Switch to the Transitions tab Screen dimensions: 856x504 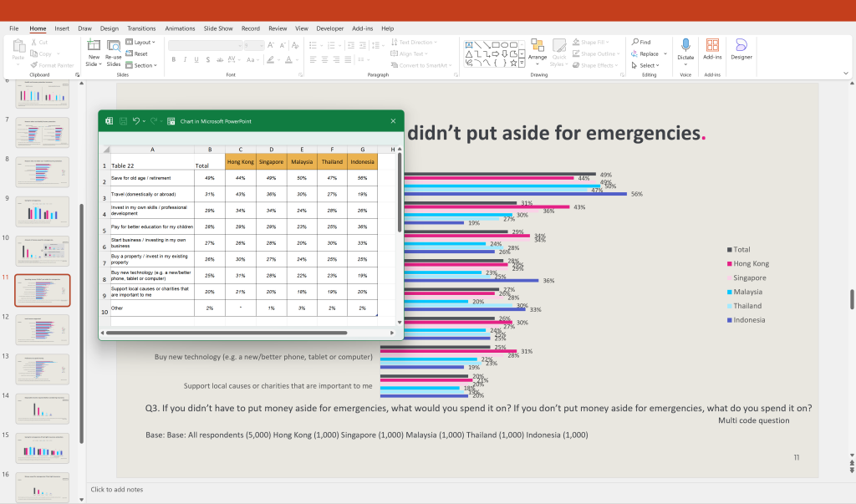(x=141, y=28)
